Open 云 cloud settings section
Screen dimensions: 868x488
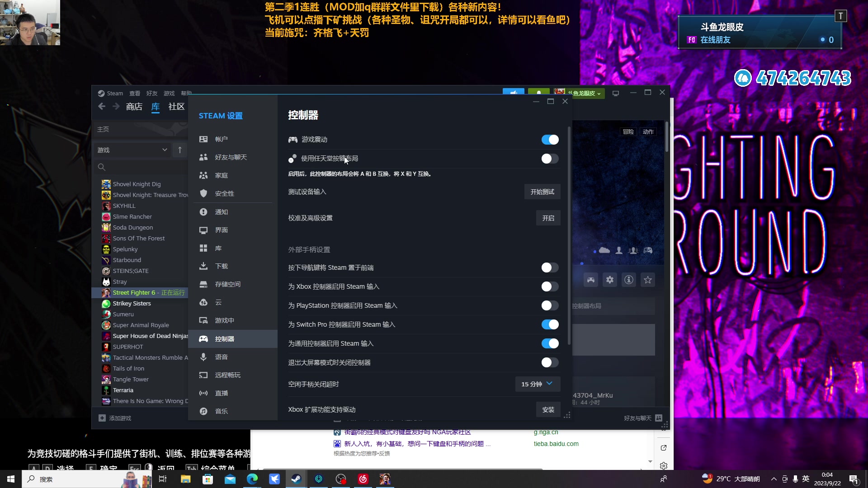pos(232,302)
